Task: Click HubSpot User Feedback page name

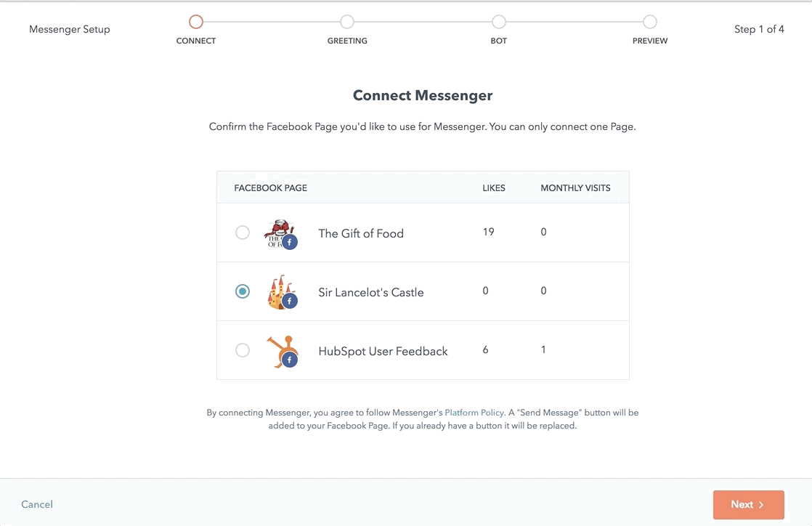Action: pos(383,352)
